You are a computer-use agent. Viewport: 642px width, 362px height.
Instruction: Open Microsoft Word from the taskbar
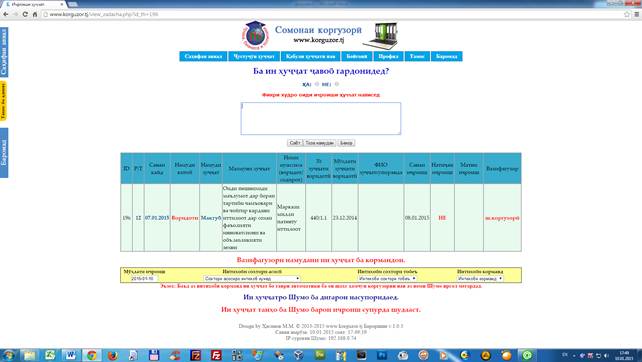(70, 355)
